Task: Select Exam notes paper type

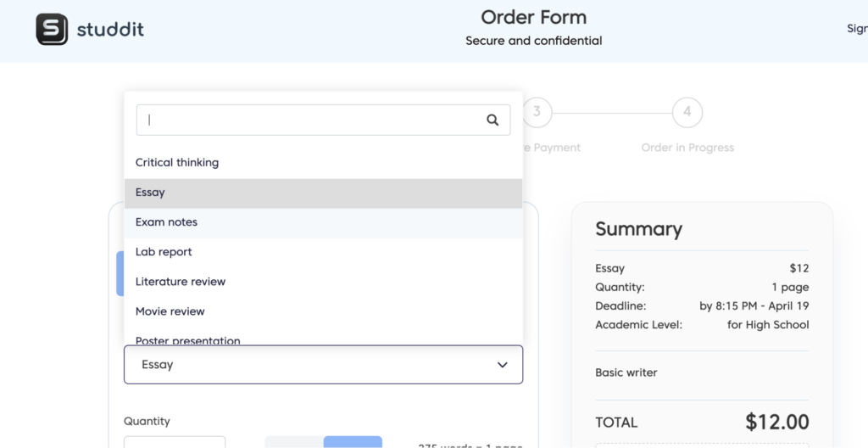Action: 323,222
